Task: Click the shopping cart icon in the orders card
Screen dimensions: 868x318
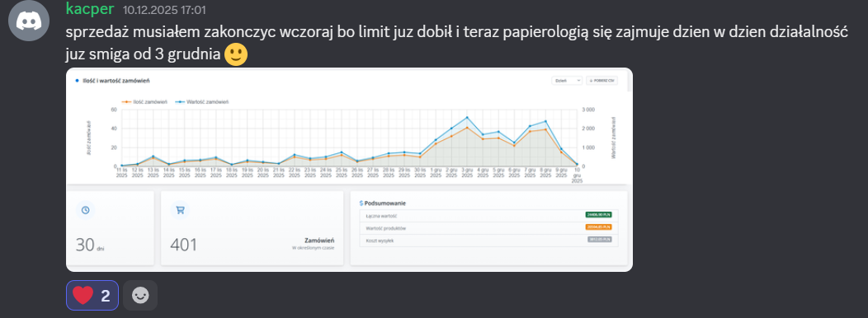Action: pos(180,210)
